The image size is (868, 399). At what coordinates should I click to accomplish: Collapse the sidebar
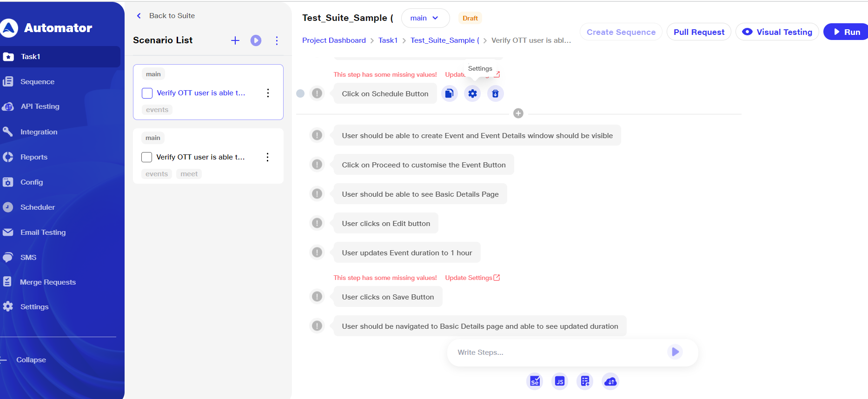point(31,360)
